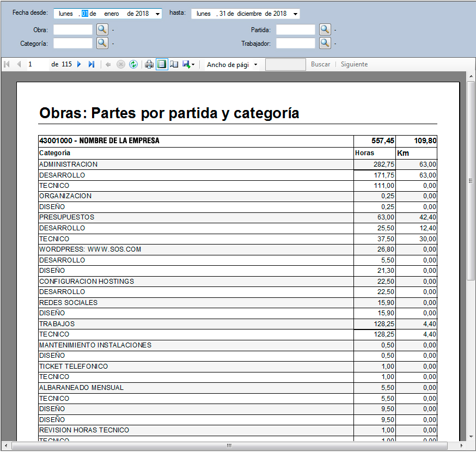Click the vertical scrollbar down arrow
Image resolution: width=476 pixels, height=452 pixels.
click(471, 437)
